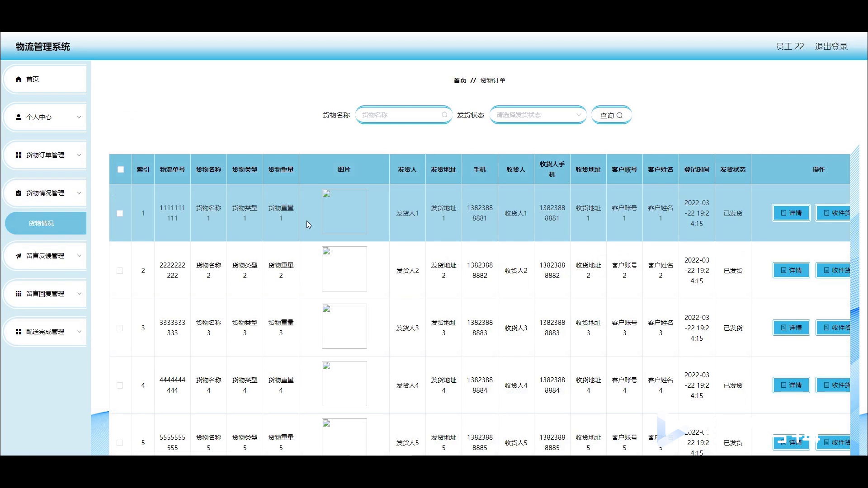Click 退出登录 to log out
The image size is (868, 488).
click(x=831, y=47)
